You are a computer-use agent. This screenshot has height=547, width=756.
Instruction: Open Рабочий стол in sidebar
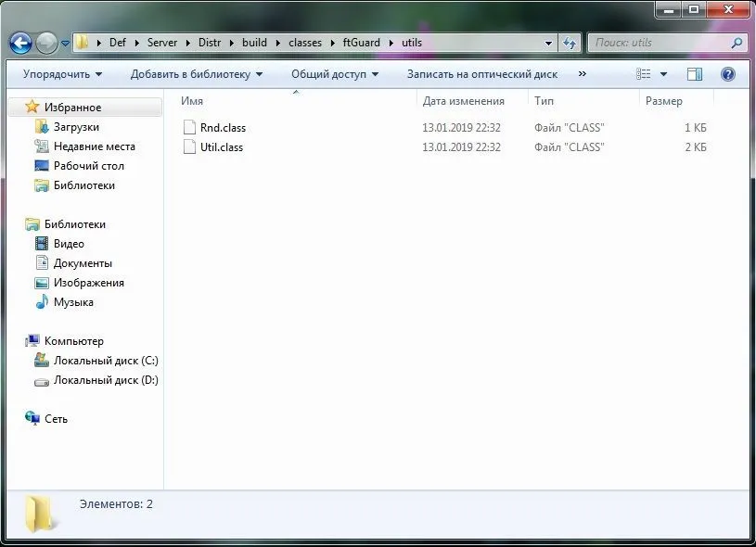point(89,166)
